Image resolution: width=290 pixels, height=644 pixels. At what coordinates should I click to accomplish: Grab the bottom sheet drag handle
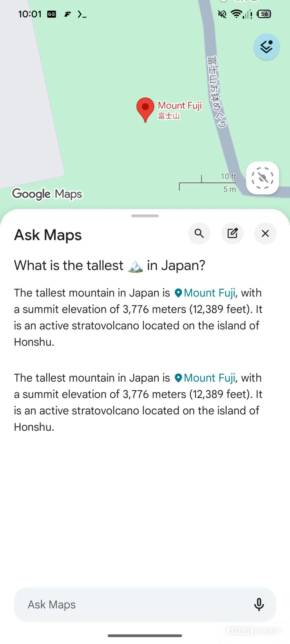point(145,216)
